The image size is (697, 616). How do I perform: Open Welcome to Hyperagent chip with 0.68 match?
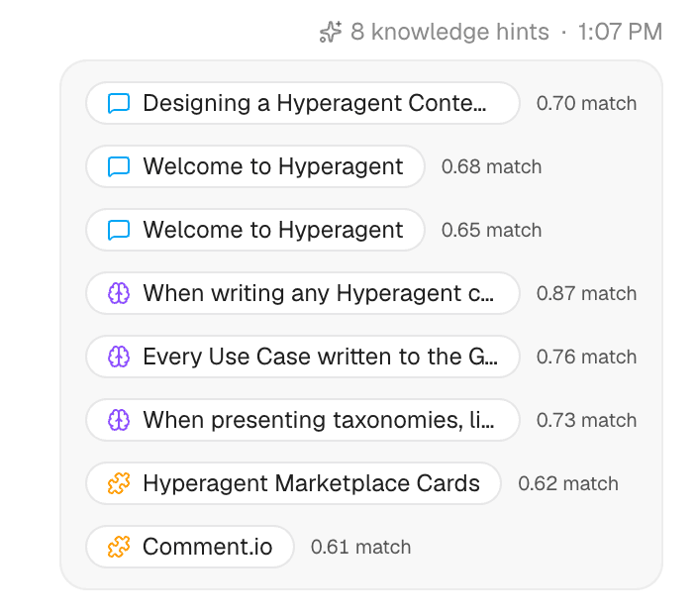255,166
